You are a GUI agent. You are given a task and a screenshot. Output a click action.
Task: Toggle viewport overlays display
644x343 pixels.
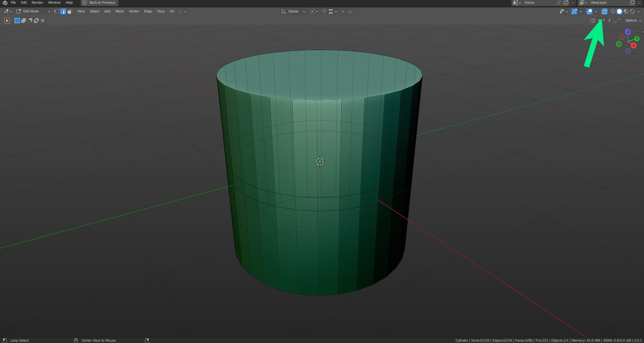[x=589, y=11]
